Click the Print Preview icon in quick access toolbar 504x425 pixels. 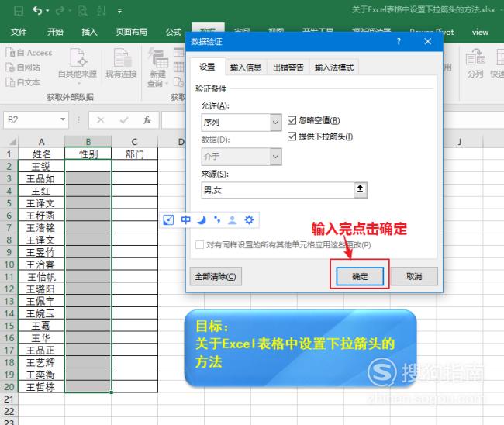tap(82, 11)
